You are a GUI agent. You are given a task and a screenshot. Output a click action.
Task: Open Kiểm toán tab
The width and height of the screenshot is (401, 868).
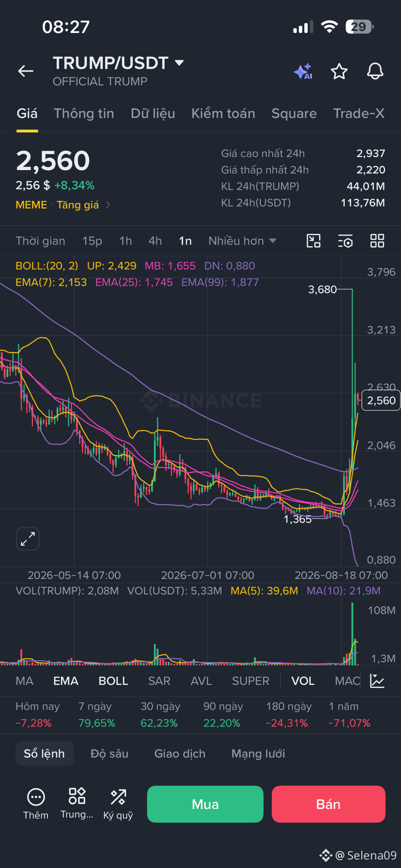[223, 113]
